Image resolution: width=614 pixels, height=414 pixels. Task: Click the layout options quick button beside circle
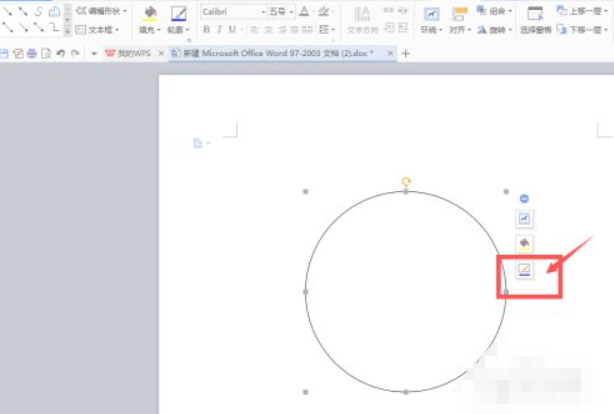[525, 219]
